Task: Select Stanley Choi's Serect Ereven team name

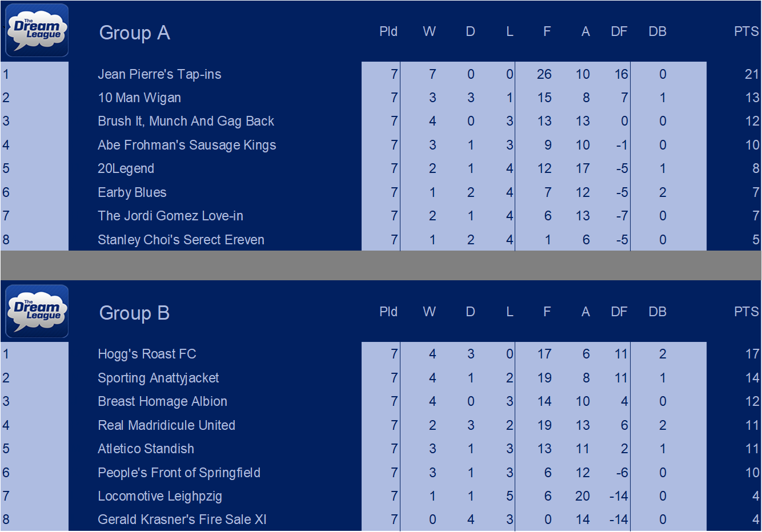Action: pos(181,240)
